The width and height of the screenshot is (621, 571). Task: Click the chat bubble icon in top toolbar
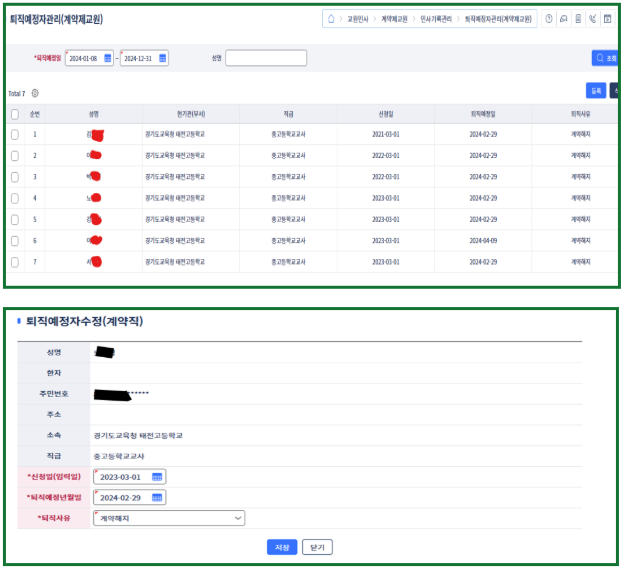(x=563, y=19)
